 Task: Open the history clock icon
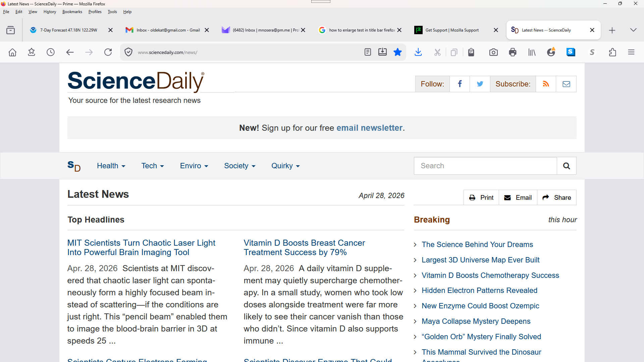[51, 52]
